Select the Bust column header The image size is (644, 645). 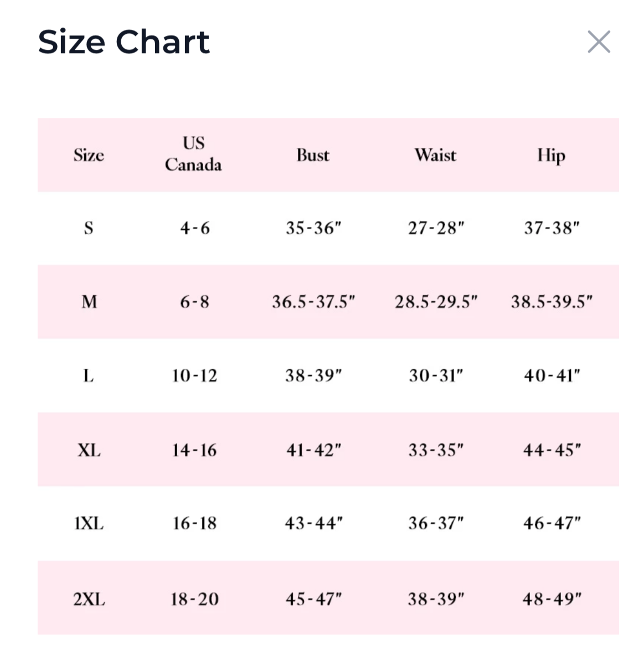click(x=313, y=155)
